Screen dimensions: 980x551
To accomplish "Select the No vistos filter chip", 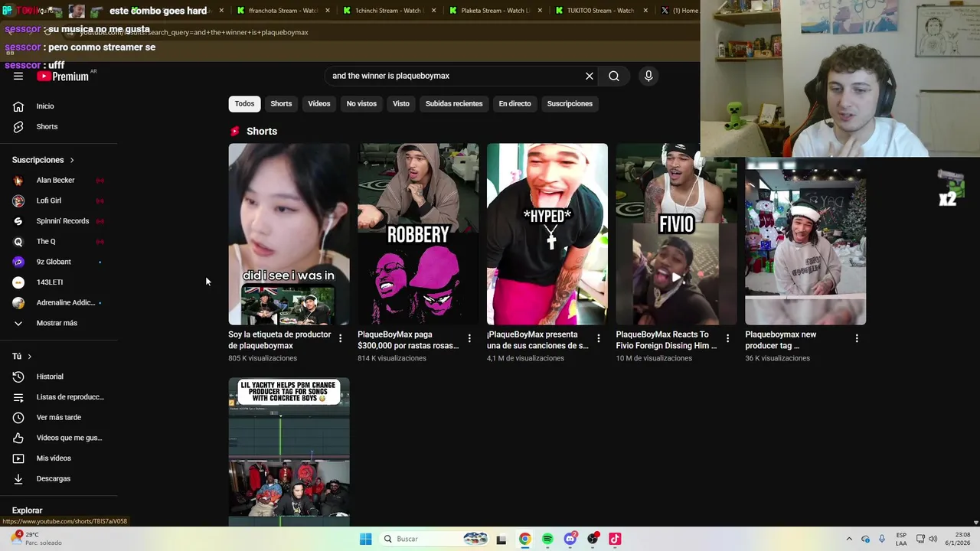I will (361, 103).
